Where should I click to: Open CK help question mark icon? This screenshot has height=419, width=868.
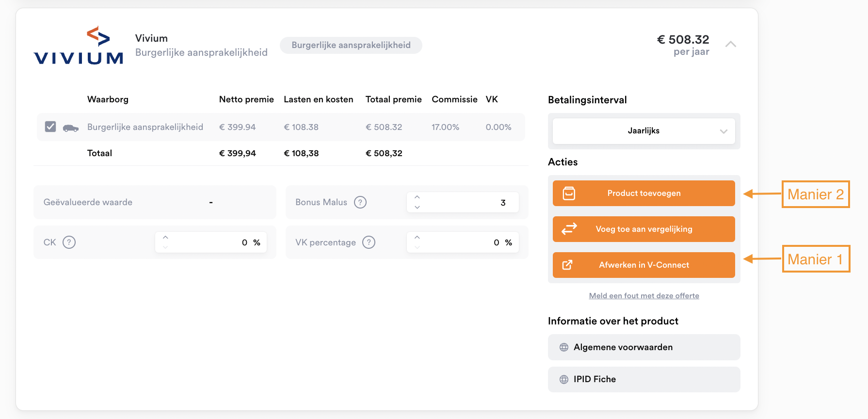69,242
